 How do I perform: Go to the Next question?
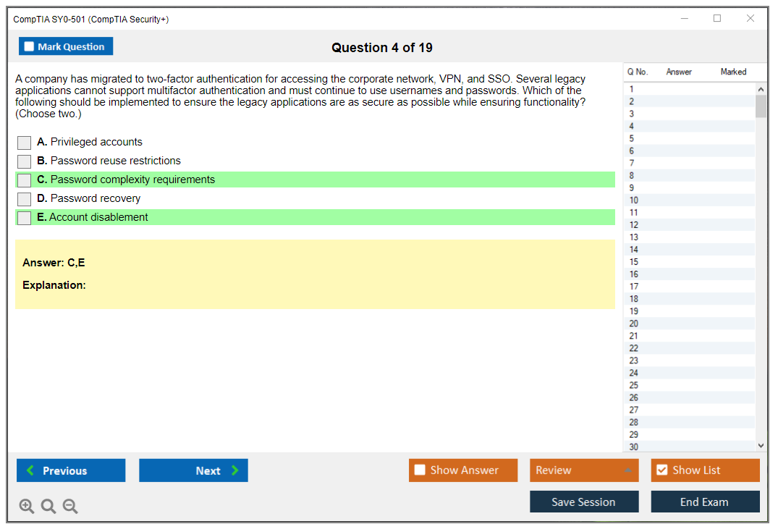193,470
